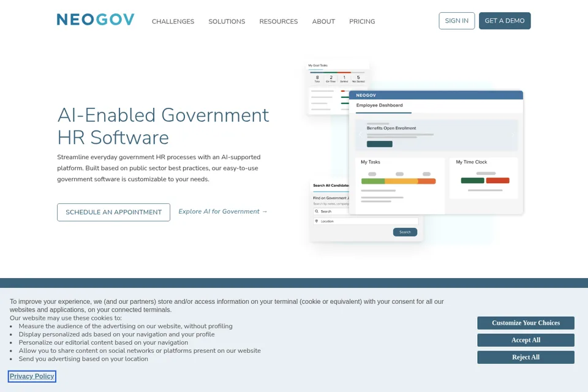The width and height of the screenshot is (588, 392).
Task: Click the Sign In button
Action: click(457, 21)
